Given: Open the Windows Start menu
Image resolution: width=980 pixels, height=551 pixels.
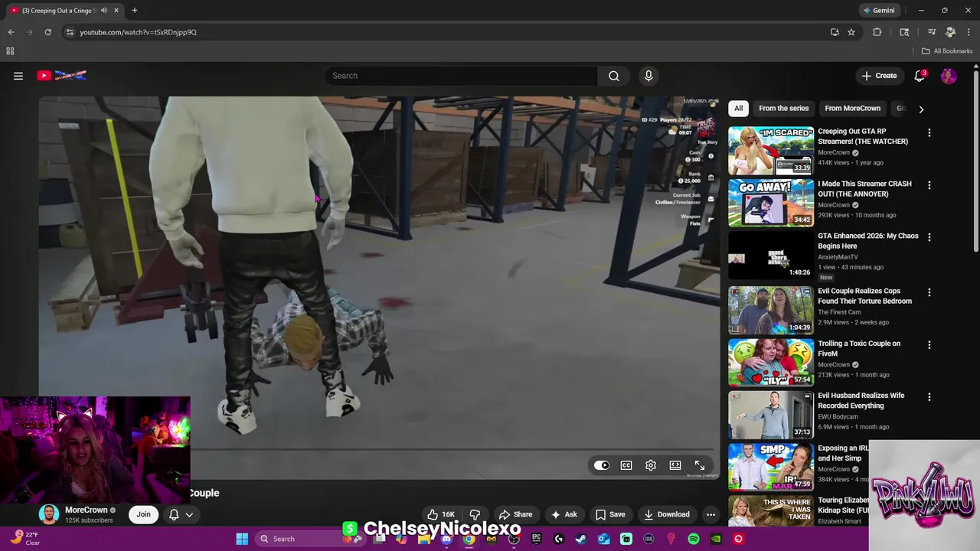Looking at the screenshot, I should 242,539.
